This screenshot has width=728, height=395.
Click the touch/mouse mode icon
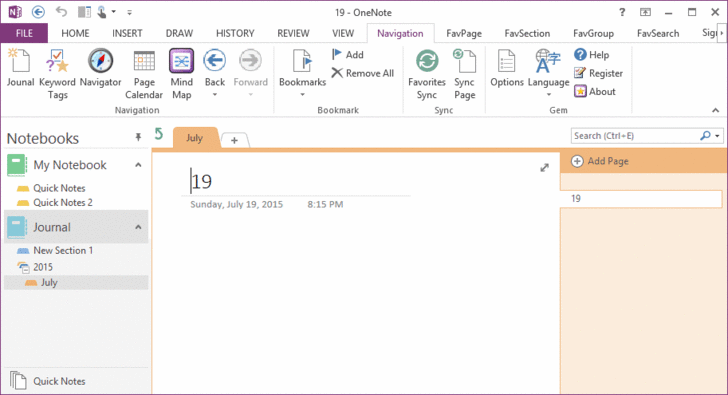(x=102, y=12)
